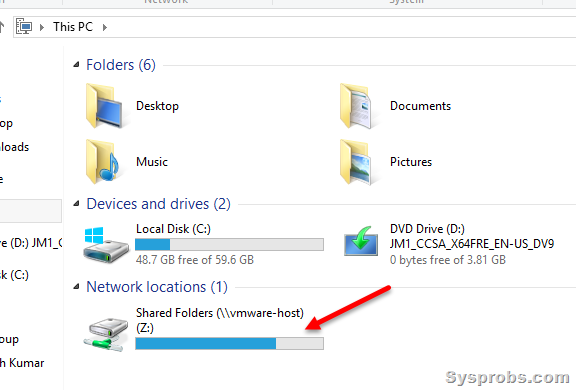
Task: Click the address bar empty field area
Action: [342, 27]
